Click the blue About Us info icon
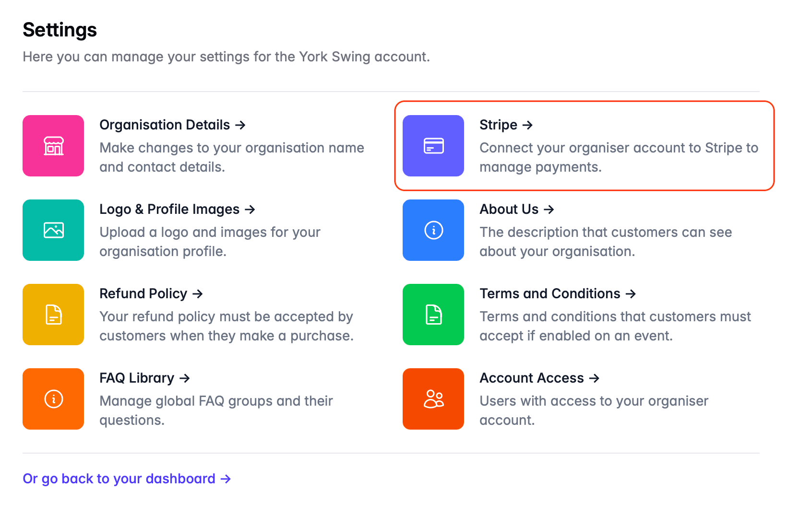Viewport: 812px width, 514px height. [x=433, y=230]
